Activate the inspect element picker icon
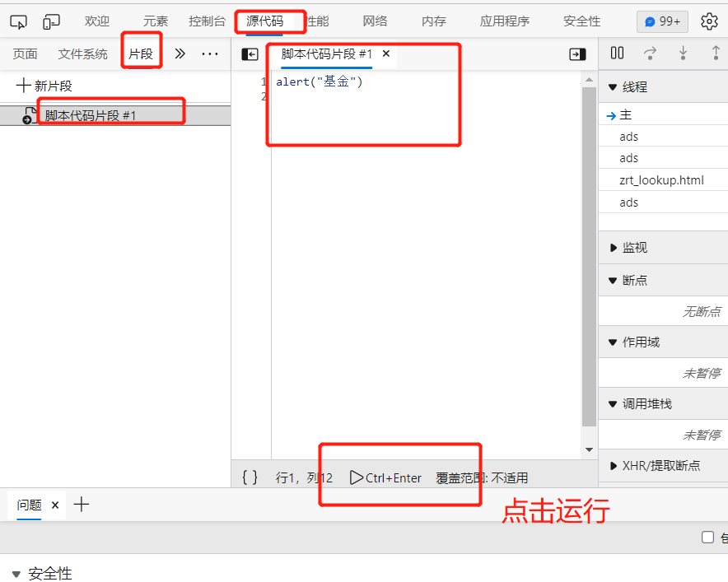The height and width of the screenshot is (582, 728). (x=19, y=21)
